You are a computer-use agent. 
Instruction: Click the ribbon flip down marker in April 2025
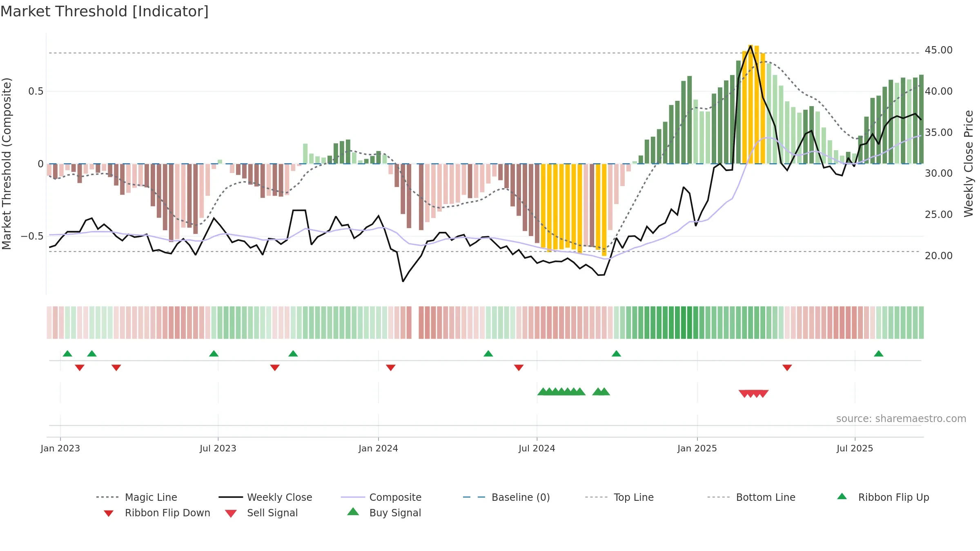point(787,368)
